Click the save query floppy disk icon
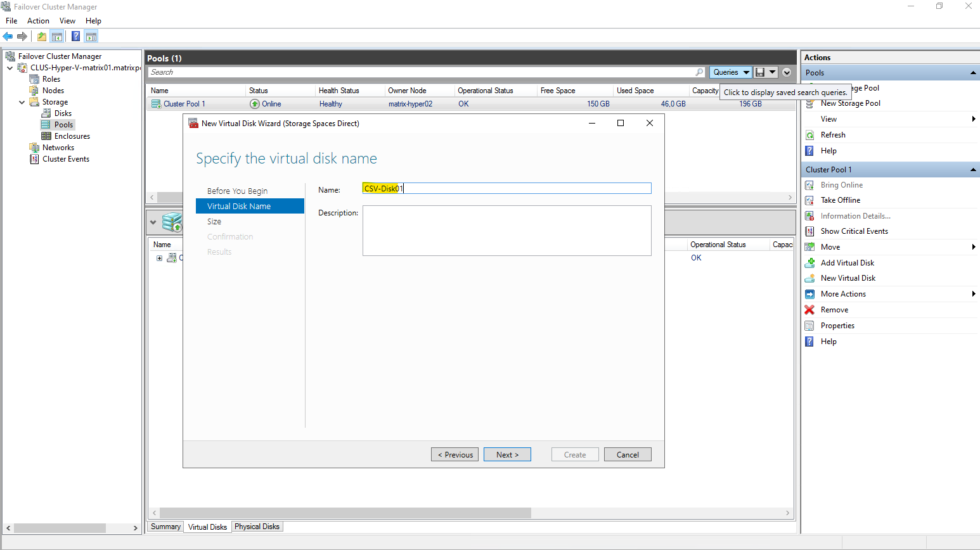This screenshot has height=550, width=980. (760, 72)
